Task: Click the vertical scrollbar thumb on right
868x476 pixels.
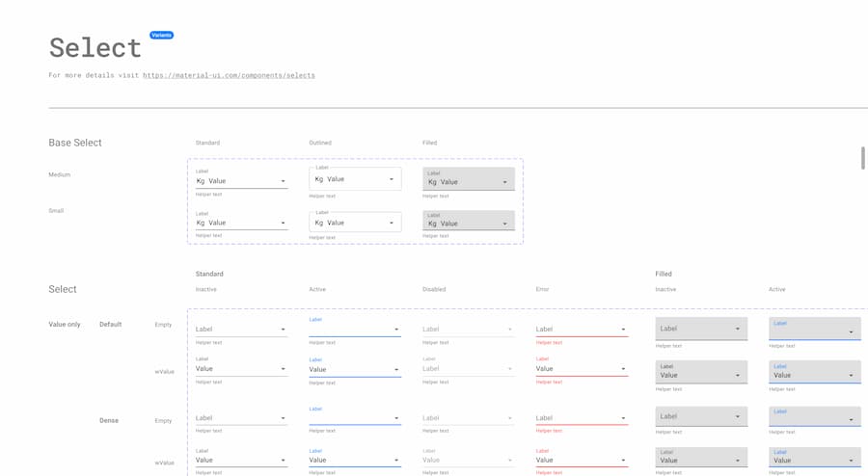Action: coord(862,158)
